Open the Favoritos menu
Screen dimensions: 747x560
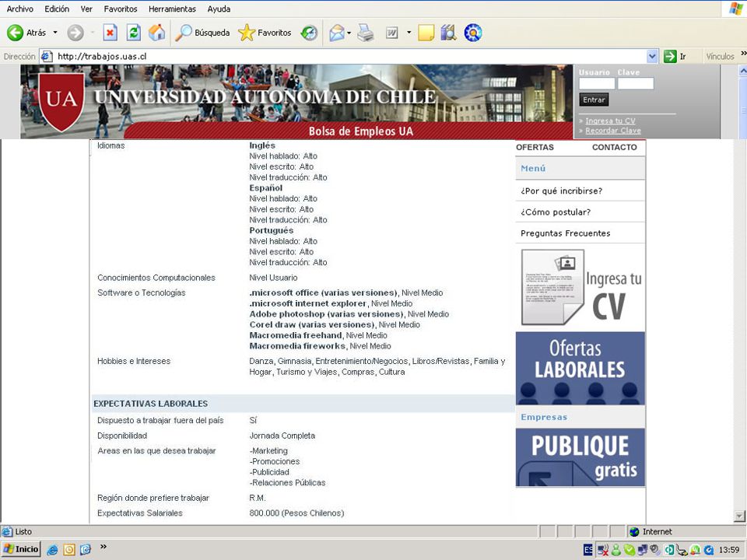[121, 9]
